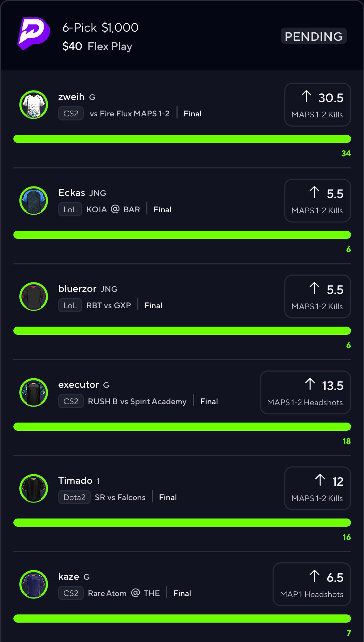The image size is (364, 642).
Task: Open Eckas's jersey avatar
Action: click(34, 201)
